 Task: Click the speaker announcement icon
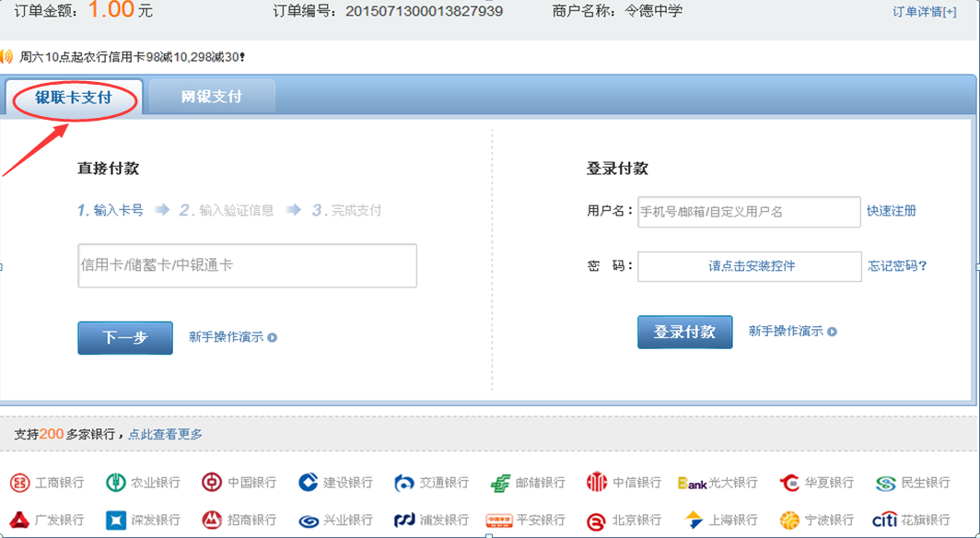6,57
